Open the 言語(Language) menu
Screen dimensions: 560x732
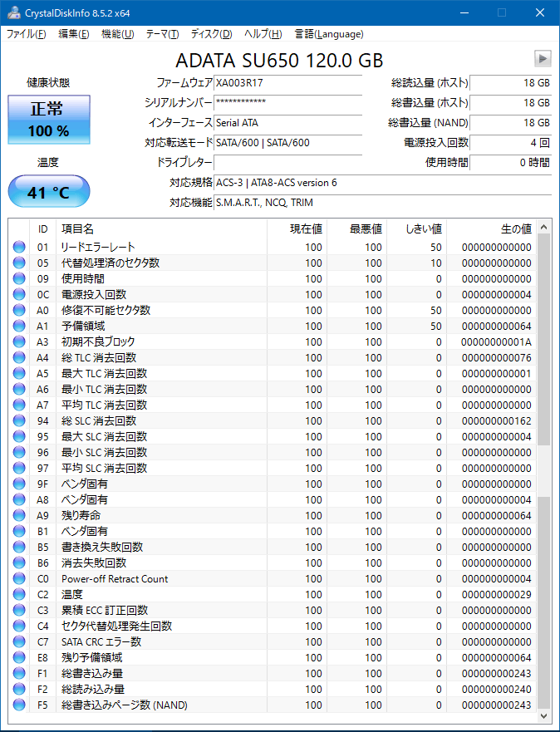tap(329, 34)
